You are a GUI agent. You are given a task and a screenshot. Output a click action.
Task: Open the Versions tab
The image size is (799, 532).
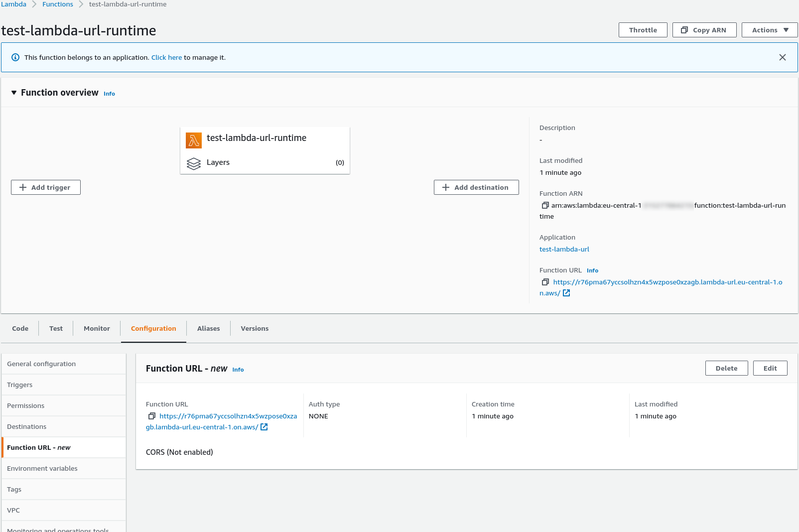click(255, 328)
